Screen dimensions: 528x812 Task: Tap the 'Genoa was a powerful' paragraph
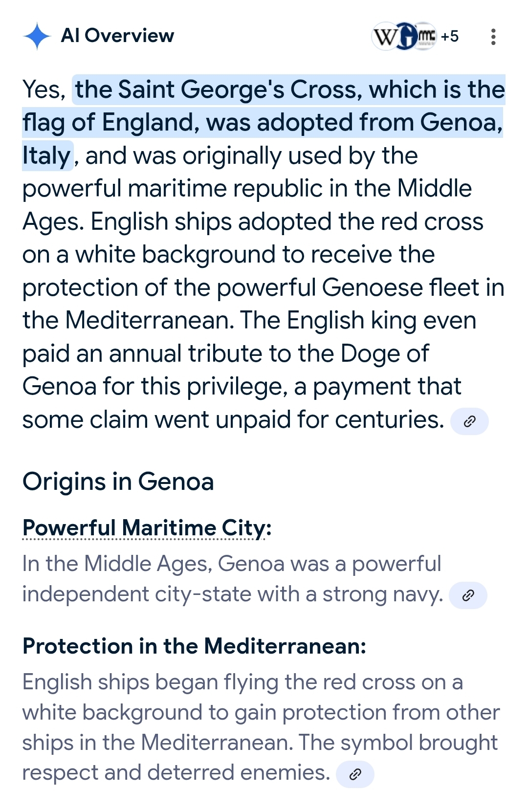tap(233, 579)
